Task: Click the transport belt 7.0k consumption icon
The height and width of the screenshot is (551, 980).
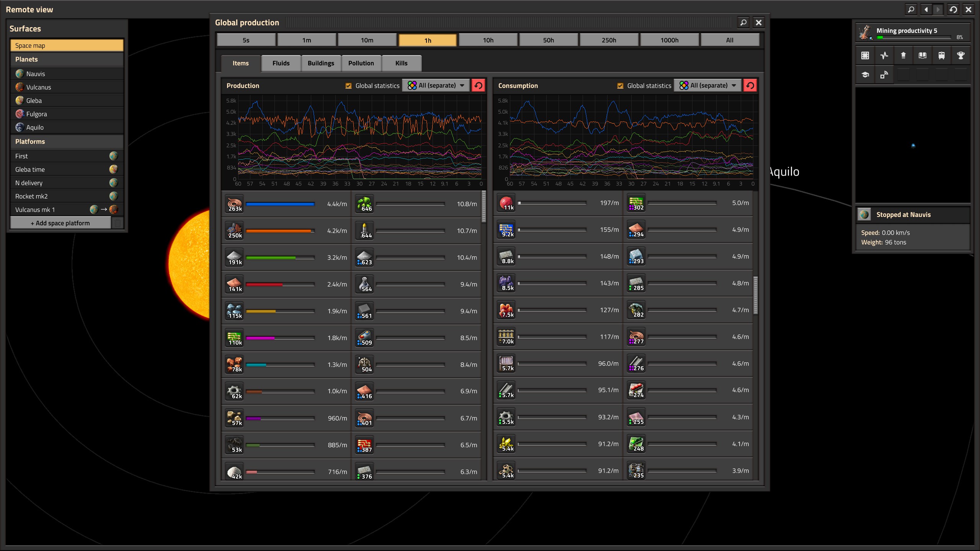Action: (506, 337)
